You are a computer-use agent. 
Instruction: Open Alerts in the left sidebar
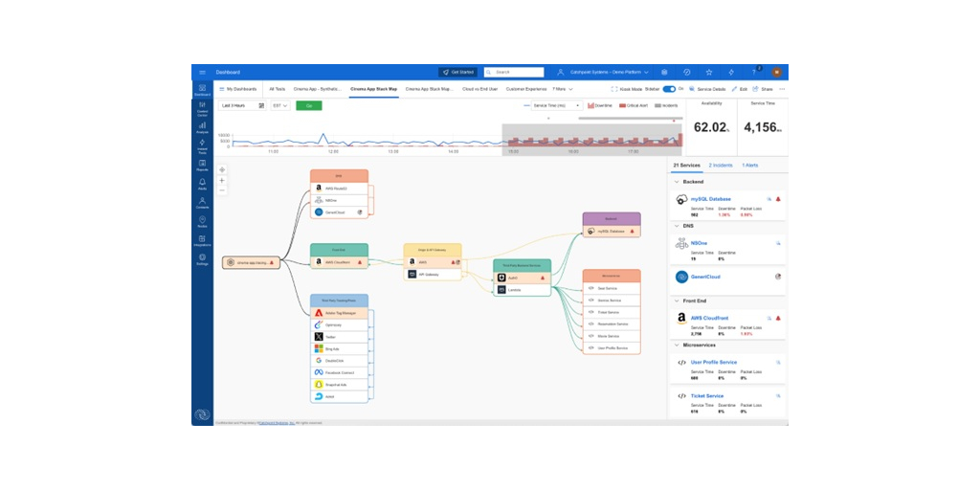pos(202,184)
